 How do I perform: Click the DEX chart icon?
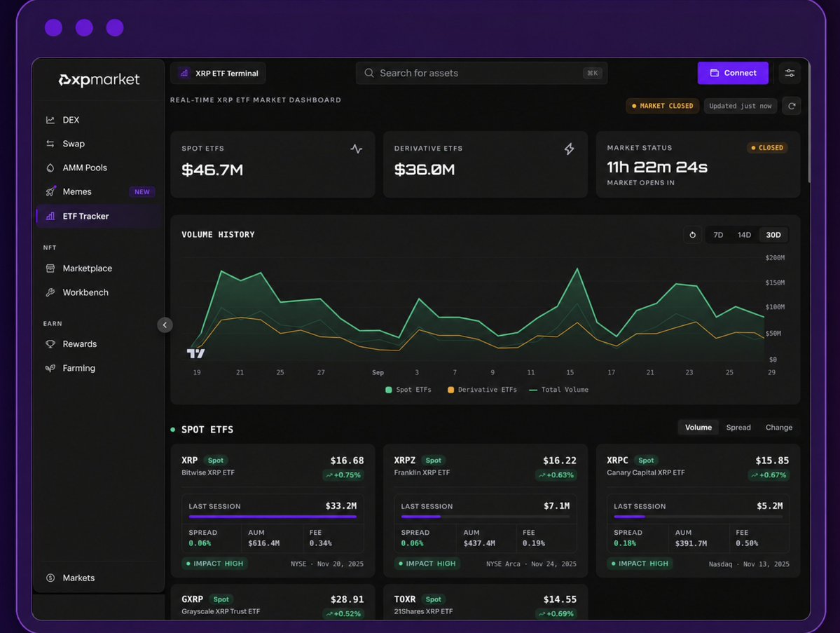click(x=50, y=120)
